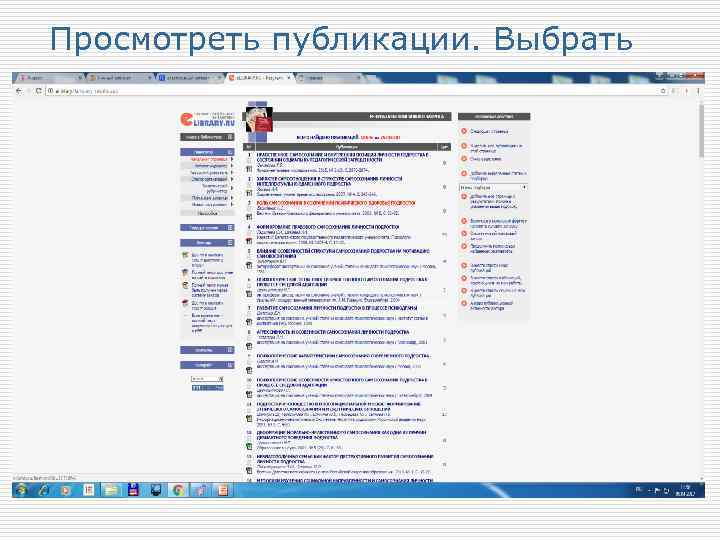
Task: Tick the checkbox of publication row 1
Action: tap(249, 162)
